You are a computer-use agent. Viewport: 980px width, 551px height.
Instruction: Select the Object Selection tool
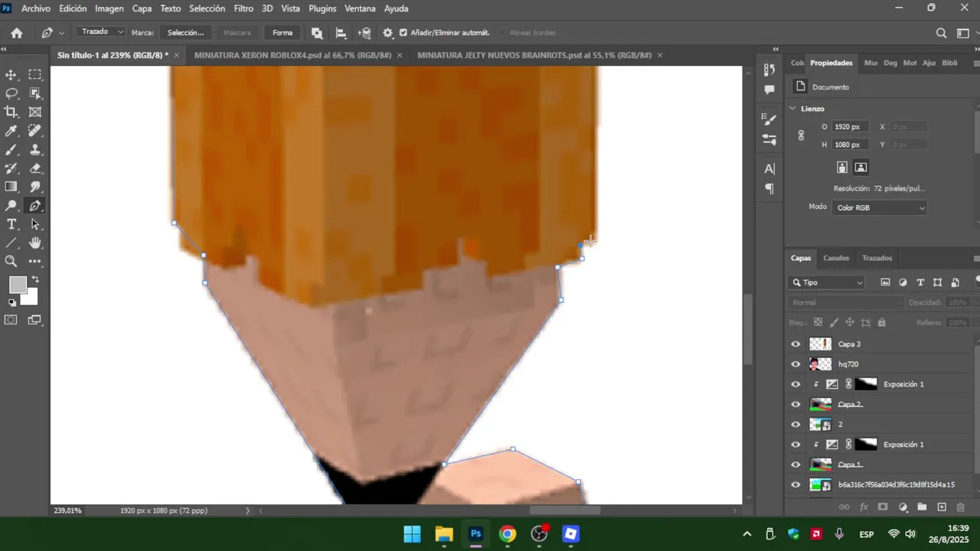(35, 93)
